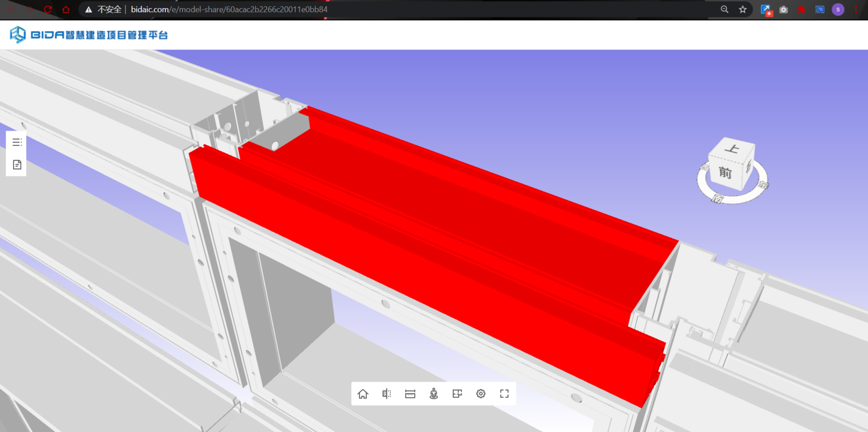Click the BIDA platform logo
The height and width of the screenshot is (432, 868).
[89, 35]
